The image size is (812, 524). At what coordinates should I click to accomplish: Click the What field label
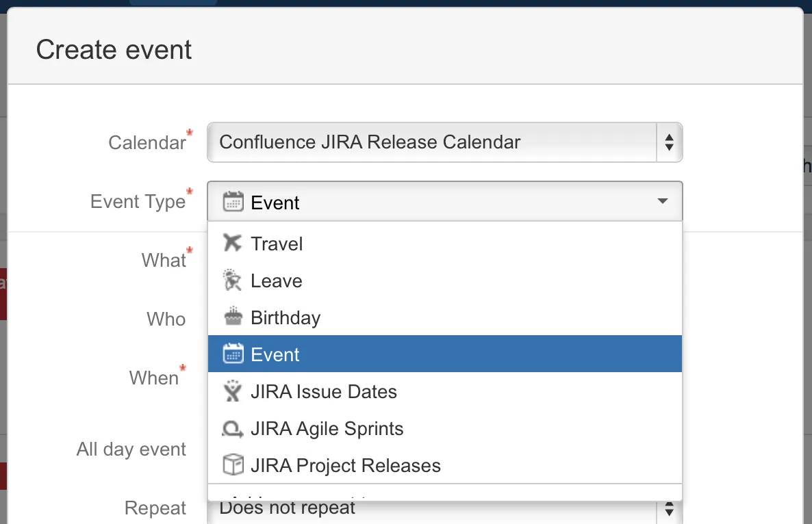pos(164,260)
